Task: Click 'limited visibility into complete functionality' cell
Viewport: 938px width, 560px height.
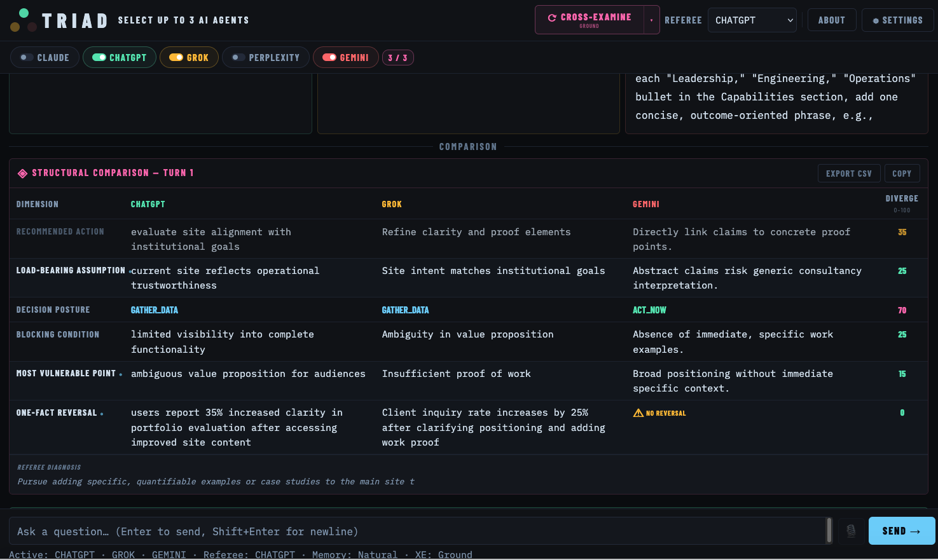Action: tap(223, 342)
